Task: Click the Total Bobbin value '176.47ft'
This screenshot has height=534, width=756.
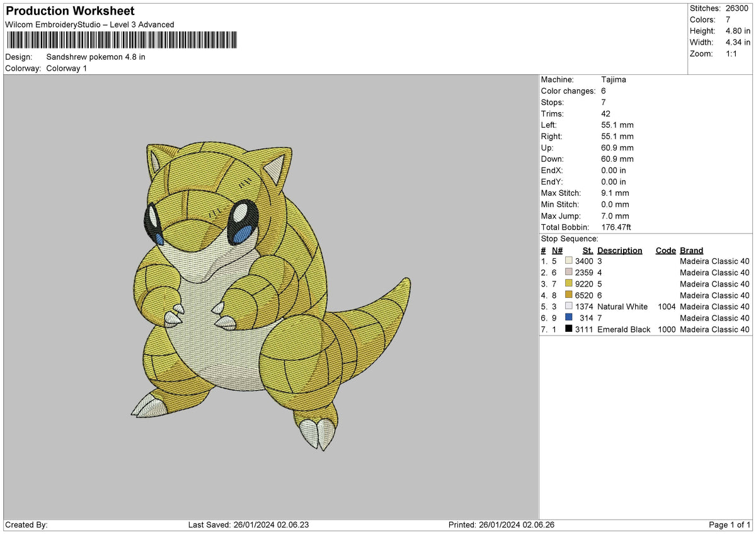Action: tap(616, 227)
